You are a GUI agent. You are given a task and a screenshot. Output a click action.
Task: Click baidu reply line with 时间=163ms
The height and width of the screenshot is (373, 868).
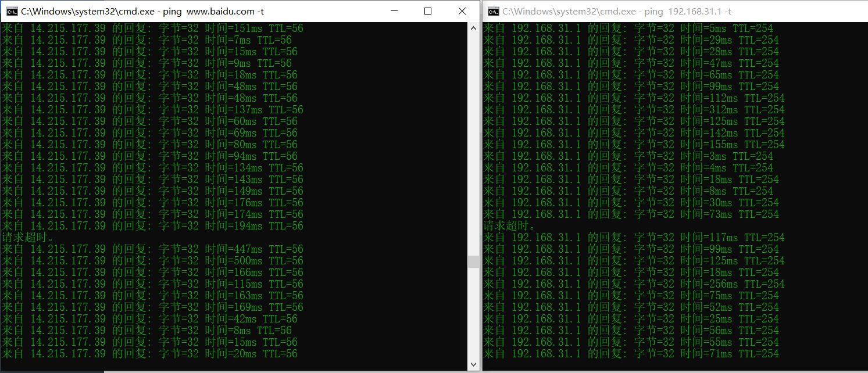(152, 296)
